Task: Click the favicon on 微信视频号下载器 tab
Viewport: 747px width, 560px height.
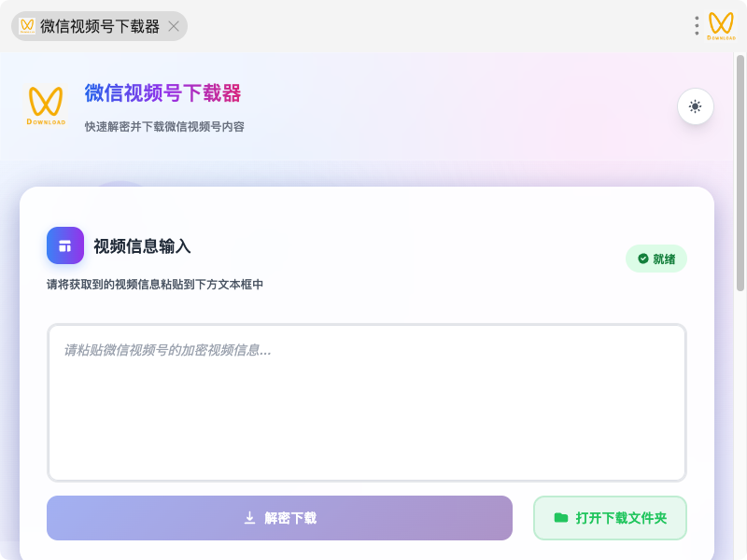Action: coord(27,26)
